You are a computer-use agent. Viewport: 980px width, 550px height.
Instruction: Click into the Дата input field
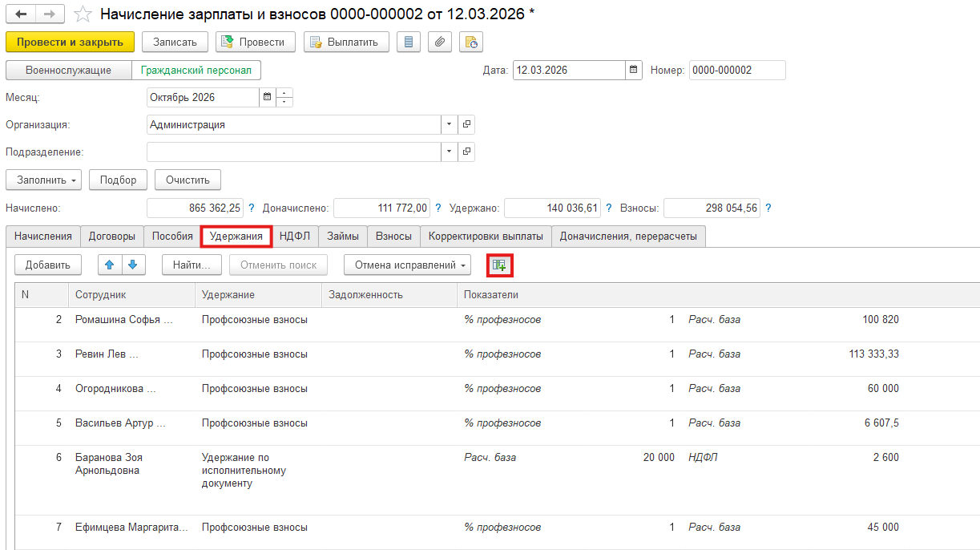[569, 70]
